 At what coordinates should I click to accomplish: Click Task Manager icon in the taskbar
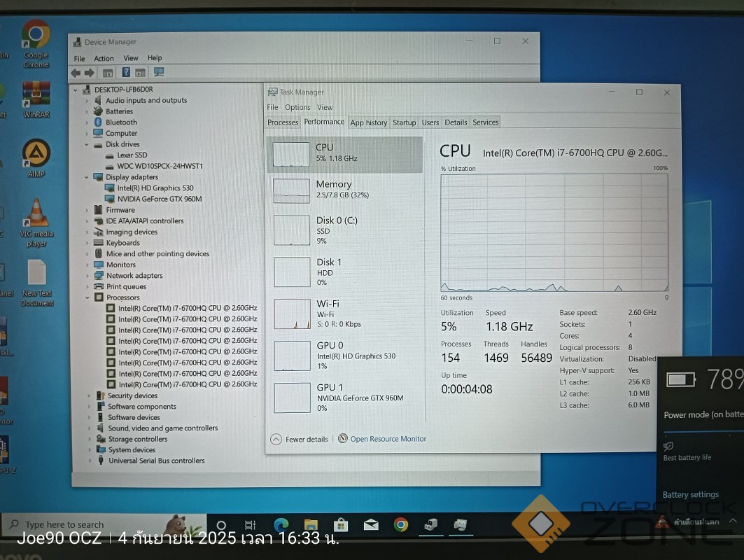pyautogui.click(x=461, y=524)
